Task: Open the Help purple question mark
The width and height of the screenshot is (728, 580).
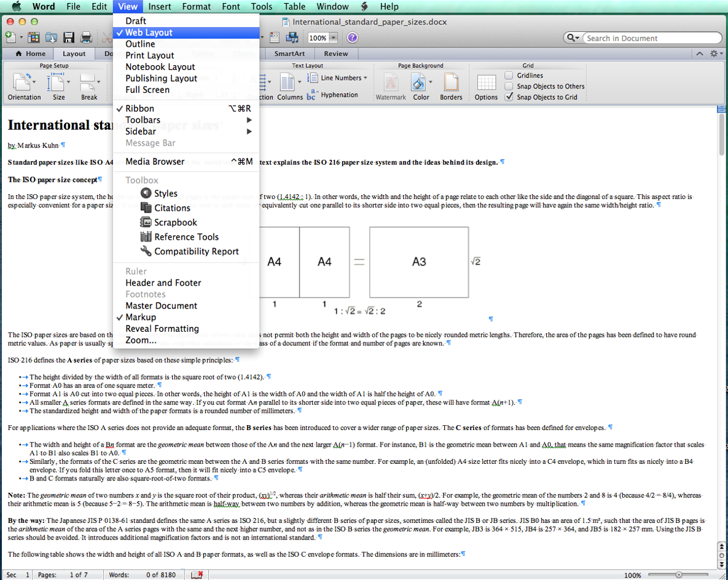Action: (352, 38)
